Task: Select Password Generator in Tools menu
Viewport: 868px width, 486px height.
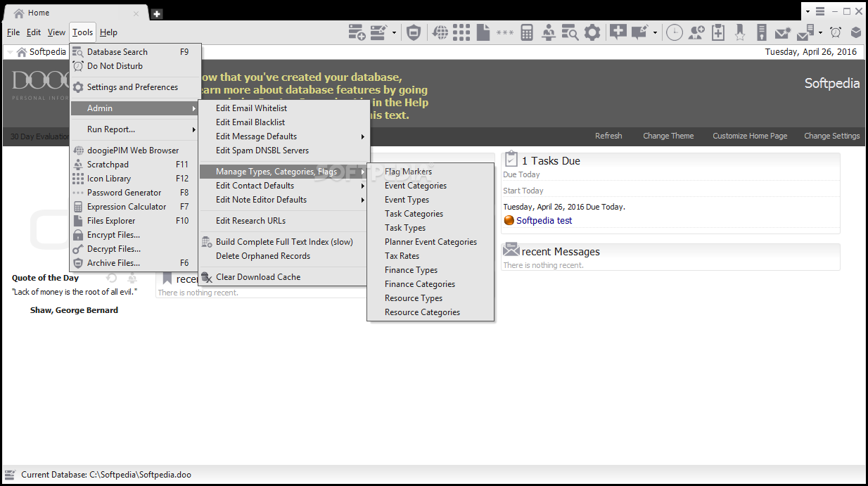Action: pyautogui.click(x=135, y=193)
